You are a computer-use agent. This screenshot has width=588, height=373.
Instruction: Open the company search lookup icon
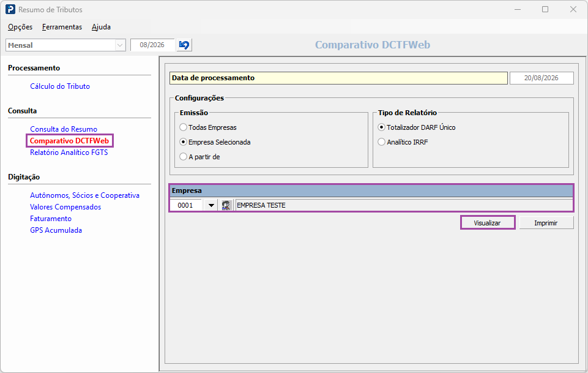tap(226, 205)
